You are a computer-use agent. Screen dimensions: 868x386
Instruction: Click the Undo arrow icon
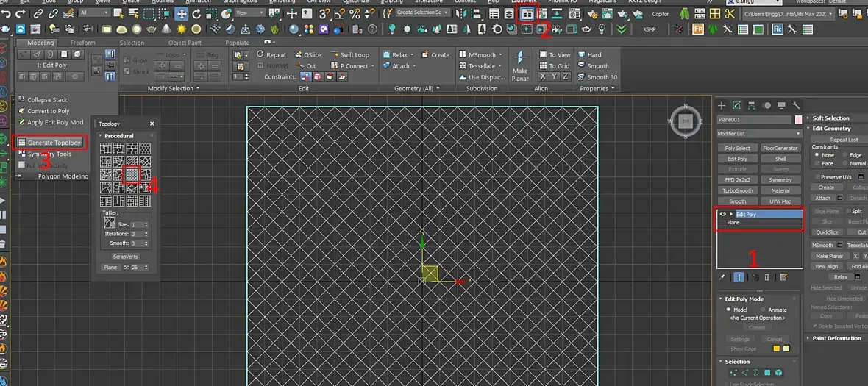coord(7,13)
